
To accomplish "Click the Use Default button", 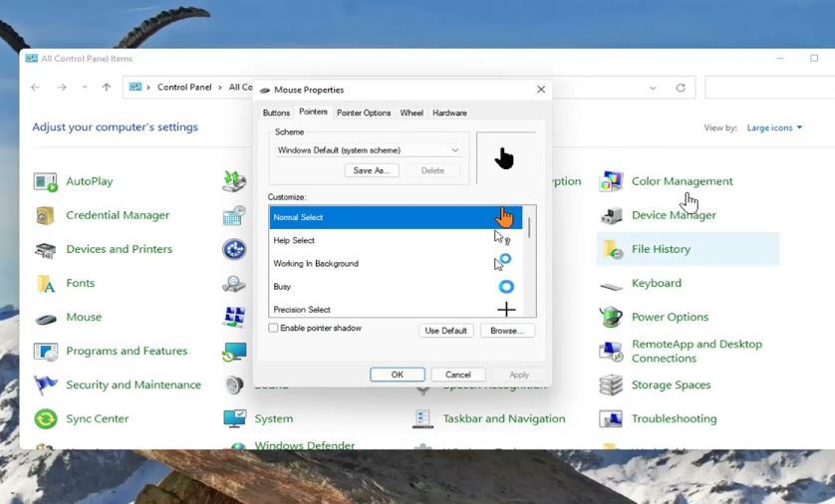I will [445, 331].
